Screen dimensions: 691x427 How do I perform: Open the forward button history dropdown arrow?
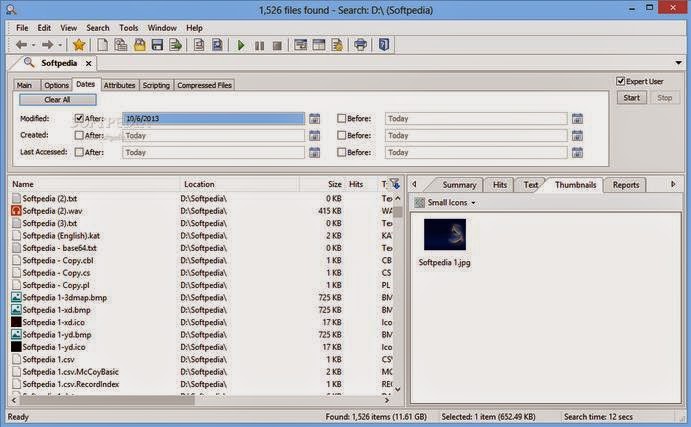coord(60,45)
